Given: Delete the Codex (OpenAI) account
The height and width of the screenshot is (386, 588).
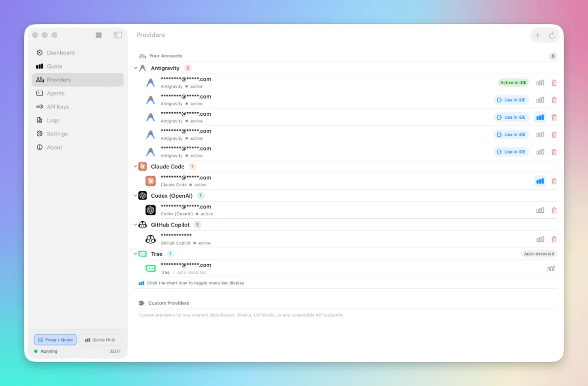Looking at the screenshot, I should click(554, 210).
